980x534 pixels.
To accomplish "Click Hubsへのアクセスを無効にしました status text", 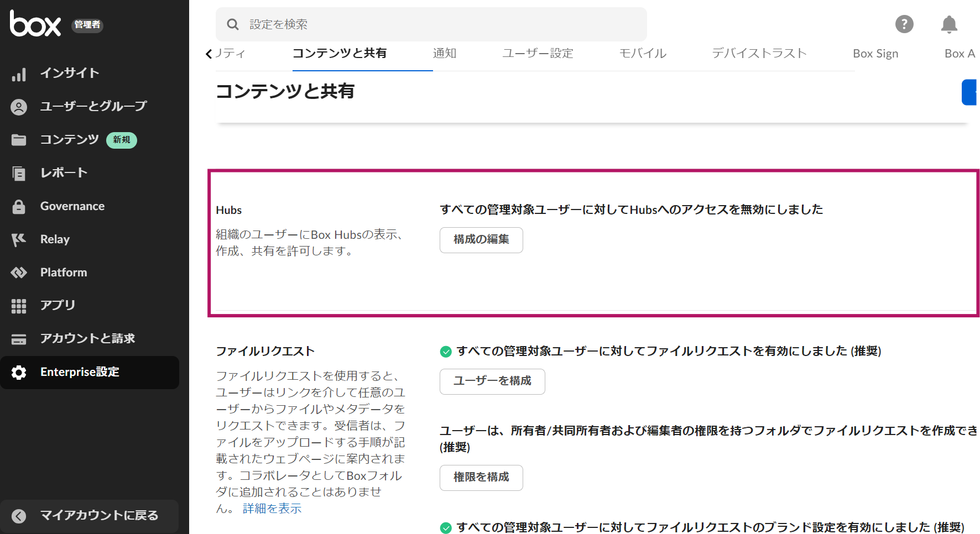I will [x=632, y=210].
